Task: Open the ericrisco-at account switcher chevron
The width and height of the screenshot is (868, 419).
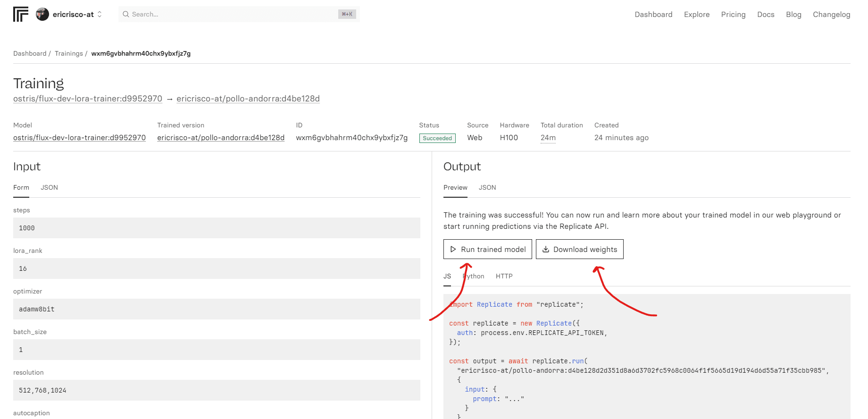Action: [100, 15]
